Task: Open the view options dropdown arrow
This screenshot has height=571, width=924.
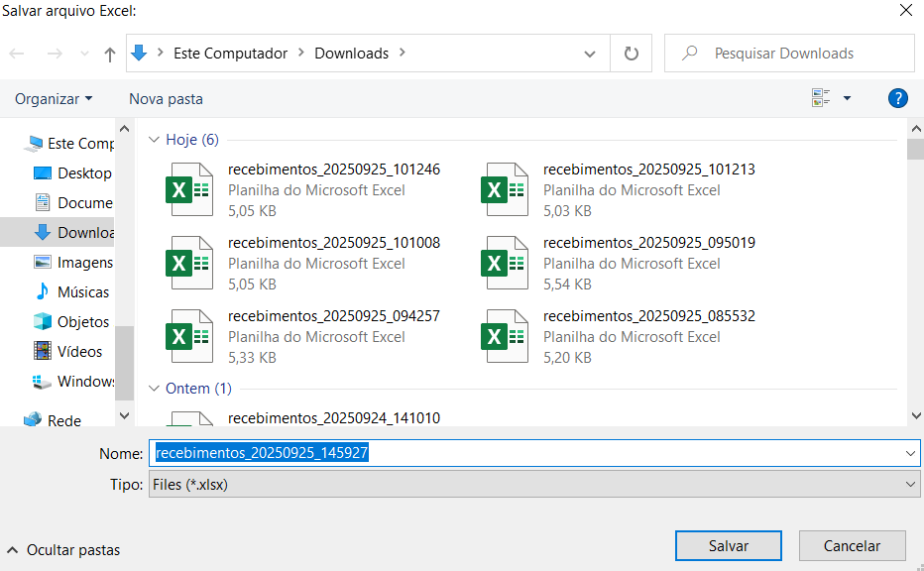Action: [x=847, y=98]
